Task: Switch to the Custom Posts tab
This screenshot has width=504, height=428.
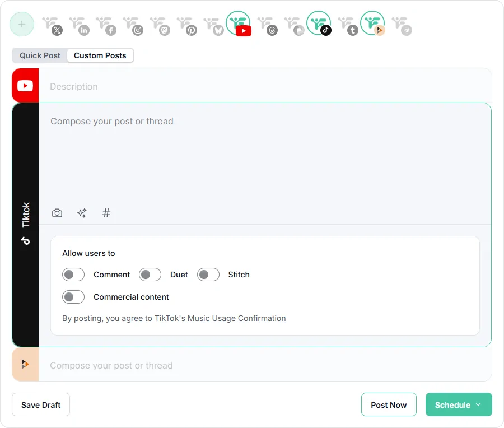Action: tap(100, 55)
